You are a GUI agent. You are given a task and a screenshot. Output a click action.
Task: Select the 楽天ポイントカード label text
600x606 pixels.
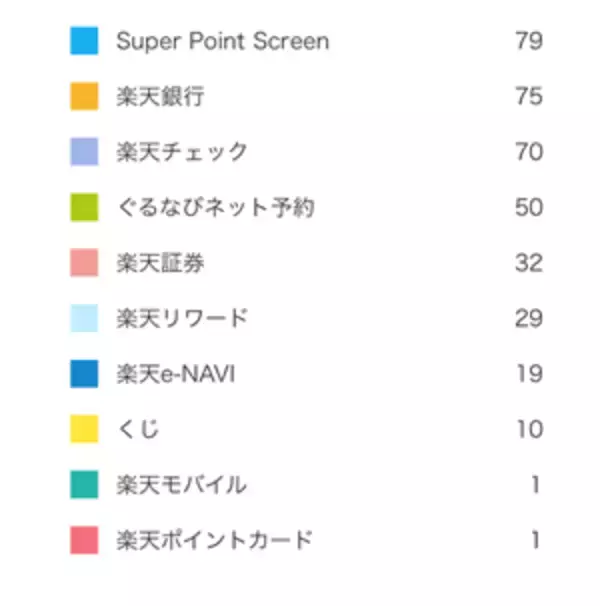214,541
